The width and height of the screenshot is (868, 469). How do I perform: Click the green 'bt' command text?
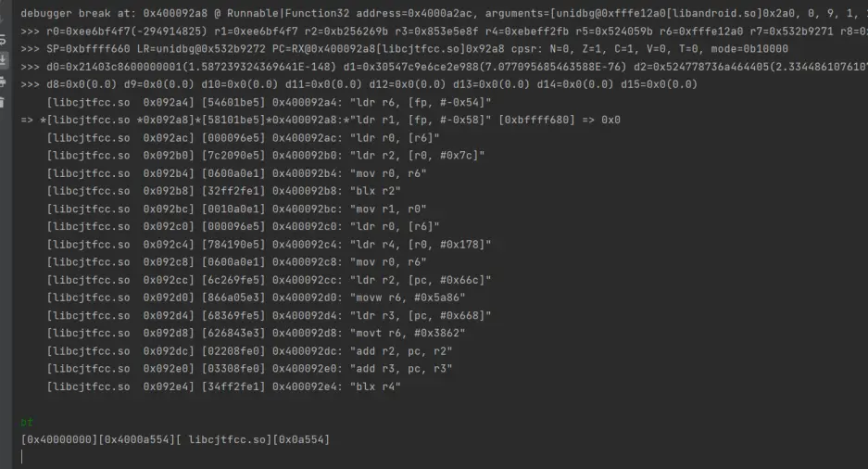[27, 422]
